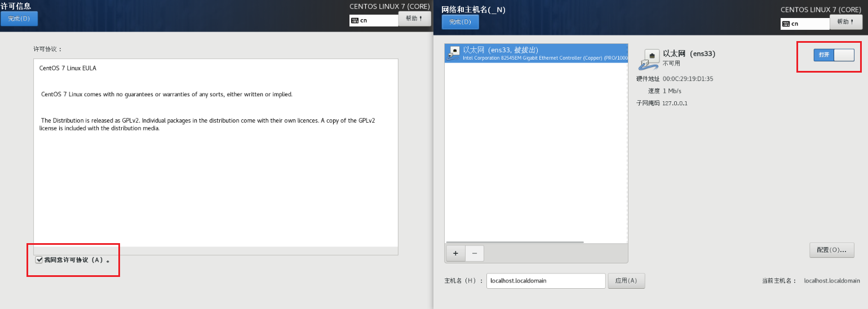Apply the hostname with Apply button
The height and width of the screenshot is (309, 868).
tap(626, 281)
